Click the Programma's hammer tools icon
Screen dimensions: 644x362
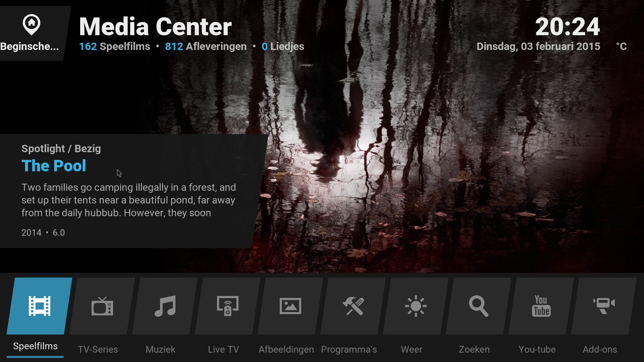tap(353, 306)
